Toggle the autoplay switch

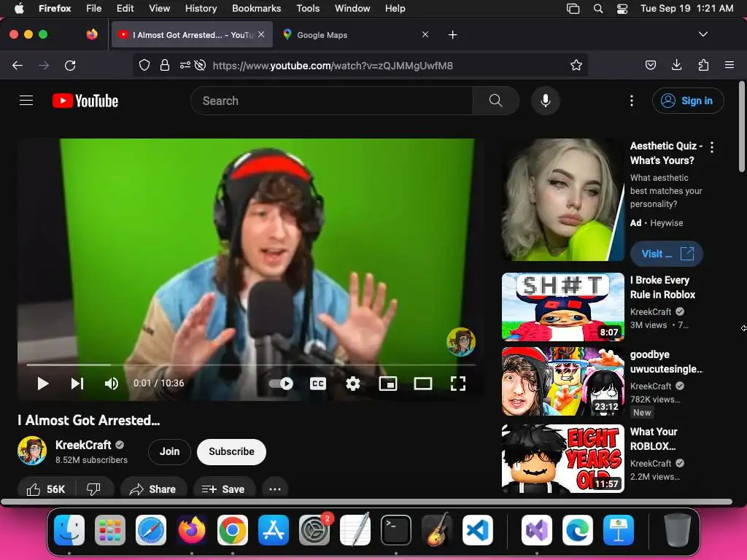(x=281, y=384)
